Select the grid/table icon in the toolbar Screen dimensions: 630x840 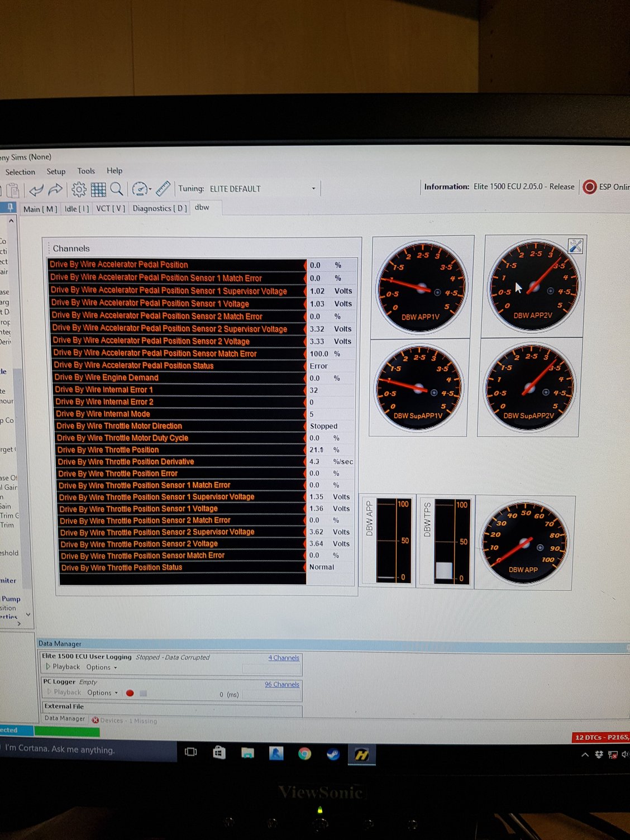coord(99,189)
